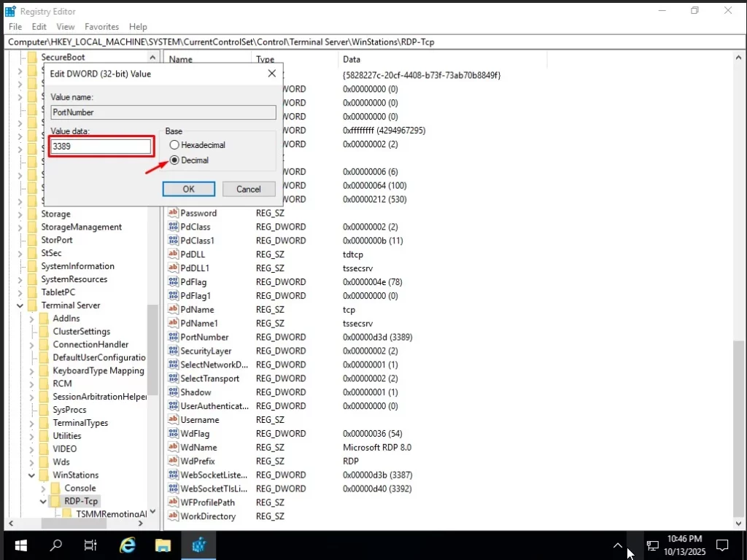Screen dimensions: 747x560
Task: Select the REG_SZ icon next to Password
Action: tap(175, 213)
